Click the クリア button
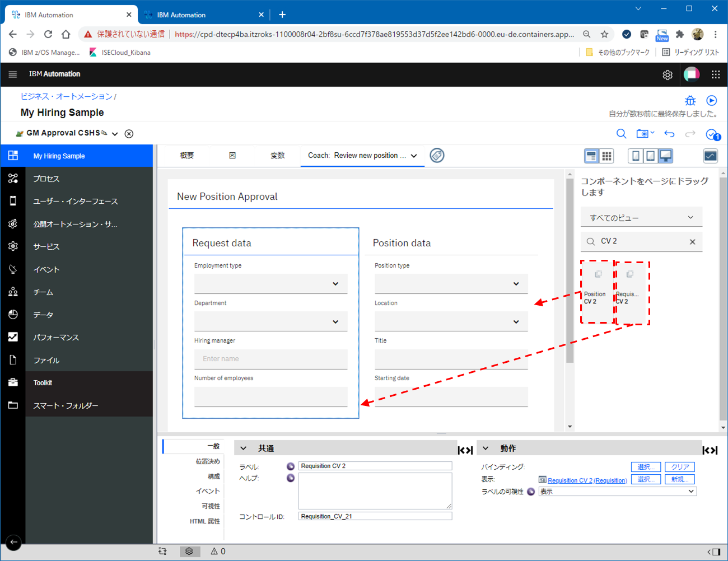This screenshot has height=561, width=728. [x=680, y=467]
